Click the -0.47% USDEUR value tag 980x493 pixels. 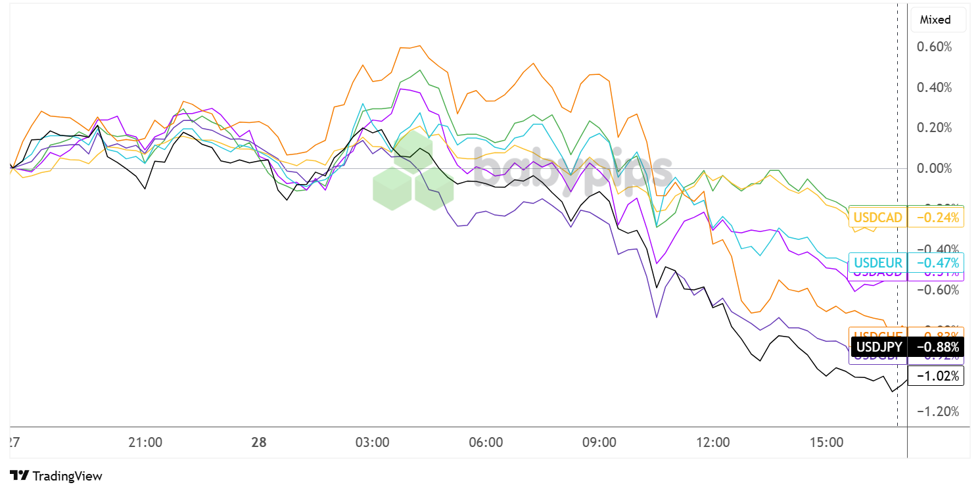click(935, 263)
